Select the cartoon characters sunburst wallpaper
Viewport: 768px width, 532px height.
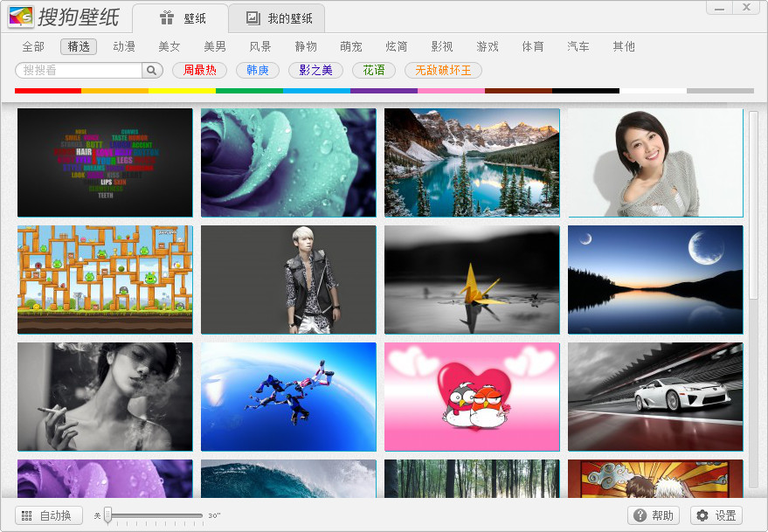655,479
